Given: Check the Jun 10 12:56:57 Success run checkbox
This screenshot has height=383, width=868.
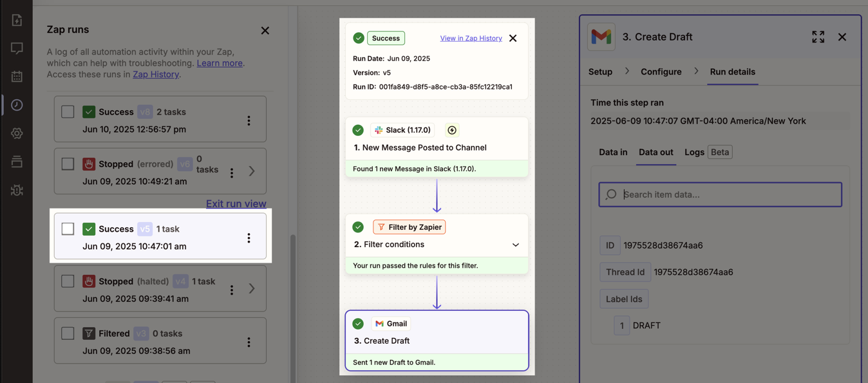Looking at the screenshot, I should 68,111.
